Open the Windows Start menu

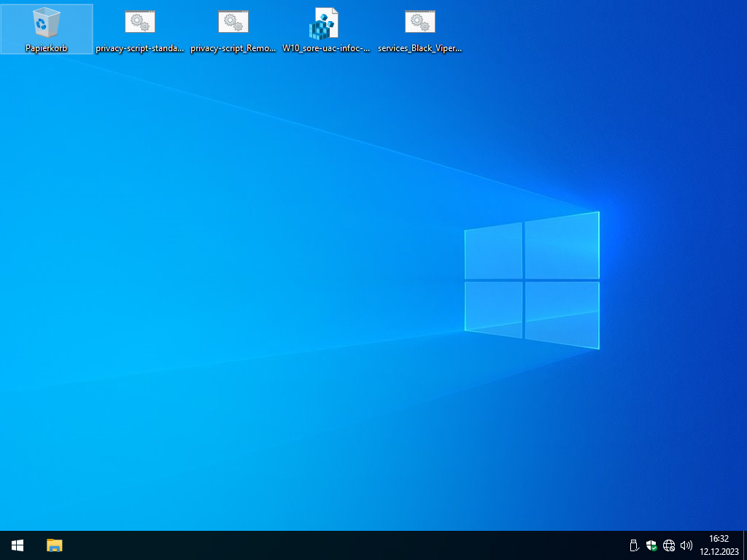(x=18, y=545)
